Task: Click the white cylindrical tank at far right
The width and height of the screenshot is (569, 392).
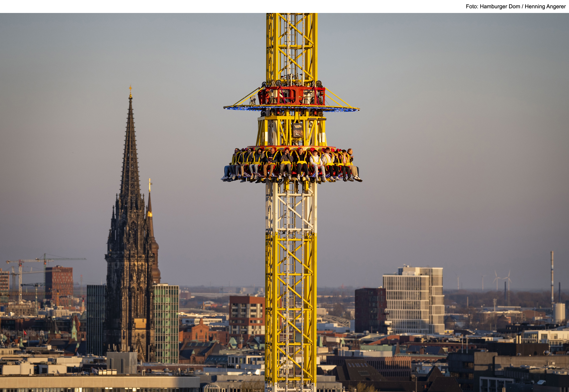Action: coord(560,312)
